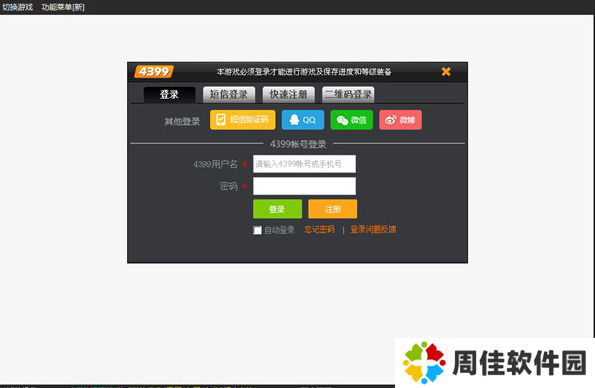595x388 pixels.
Task: Enable the 自动登录 checkbox
Action: 257,230
